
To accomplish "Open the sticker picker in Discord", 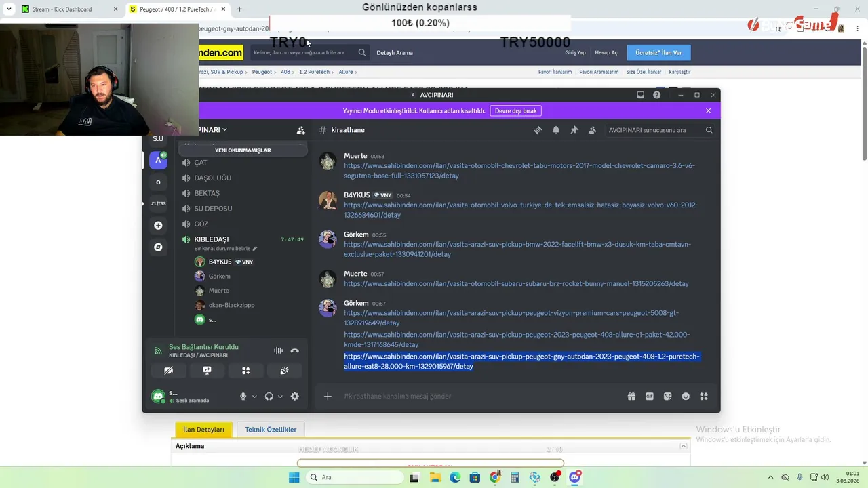I will click(668, 396).
